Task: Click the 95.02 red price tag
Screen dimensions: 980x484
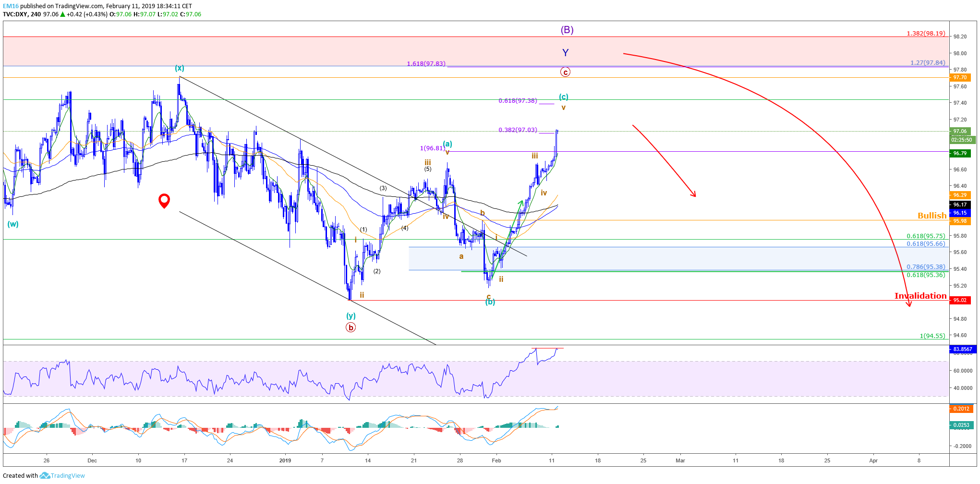Action: pos(960,301)
